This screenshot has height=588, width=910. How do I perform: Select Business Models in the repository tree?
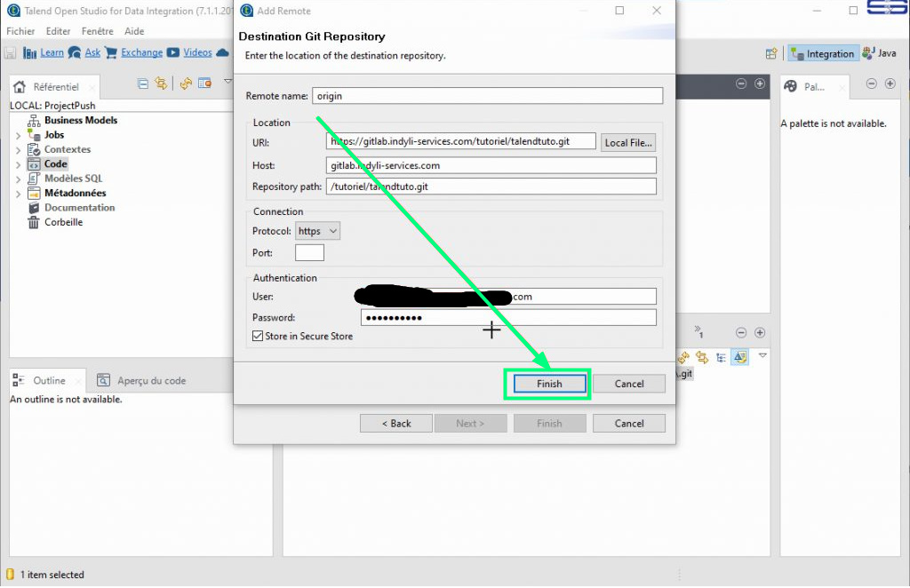coord(81,121)
